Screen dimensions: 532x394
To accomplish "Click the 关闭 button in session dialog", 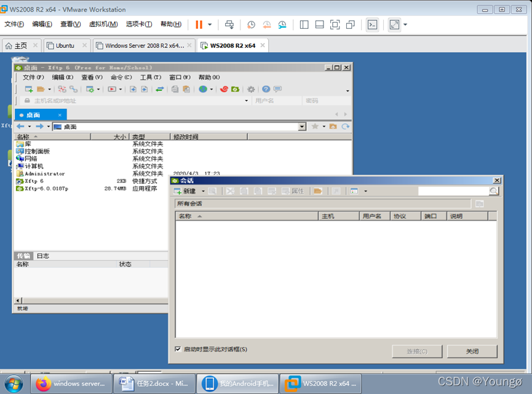I will pyautogui.click(x=472, y=351).
